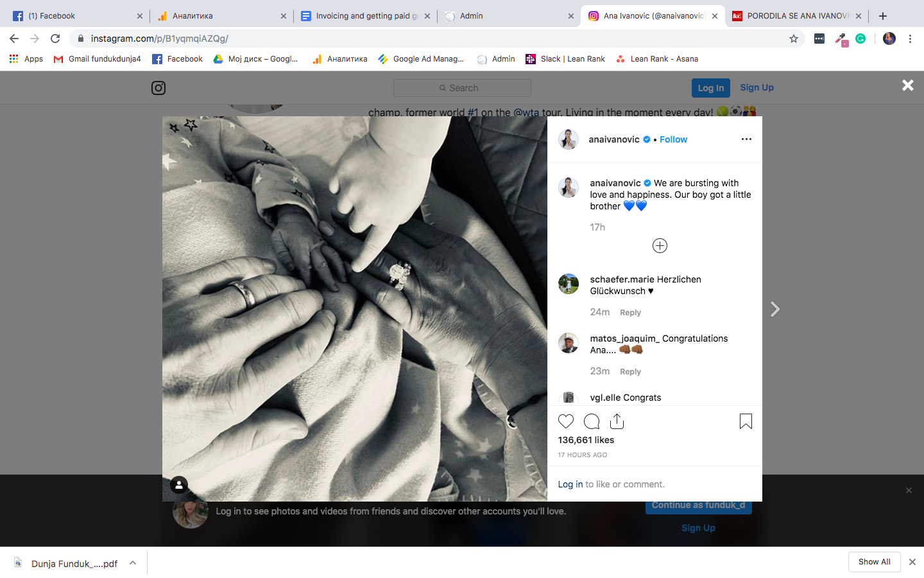Switch to the Invoicing and getting paid tab
This screenshot has width=924, height=578.
tap(363, 16)
